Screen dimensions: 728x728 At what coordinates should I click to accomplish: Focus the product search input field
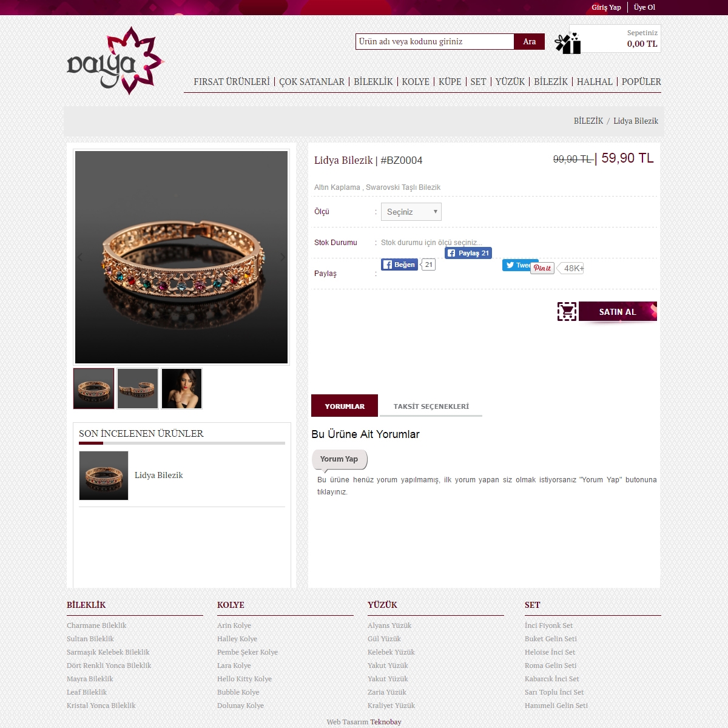click(435, 41)
